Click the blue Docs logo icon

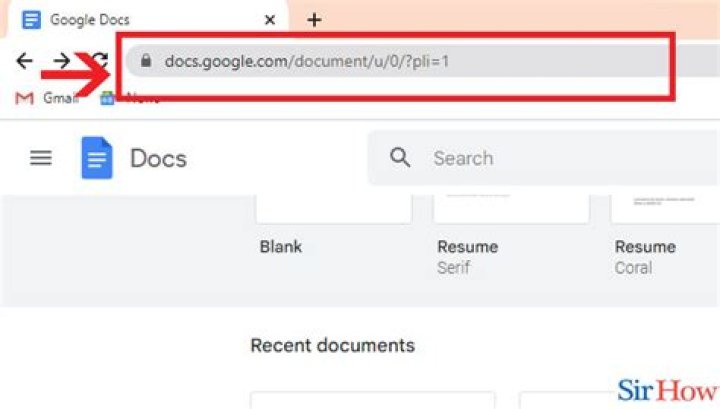pyautogui.click(x=97, y=158)
